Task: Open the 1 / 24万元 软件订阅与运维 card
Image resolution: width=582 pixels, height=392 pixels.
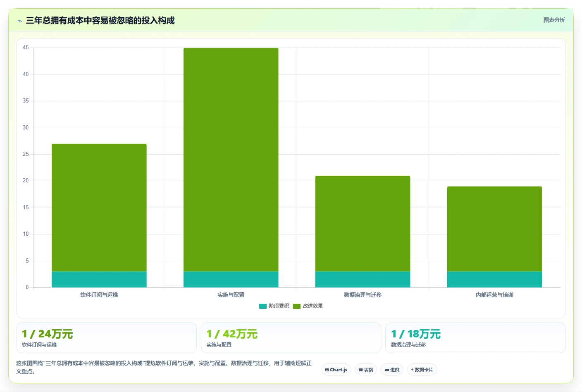Action: (106, 338)
